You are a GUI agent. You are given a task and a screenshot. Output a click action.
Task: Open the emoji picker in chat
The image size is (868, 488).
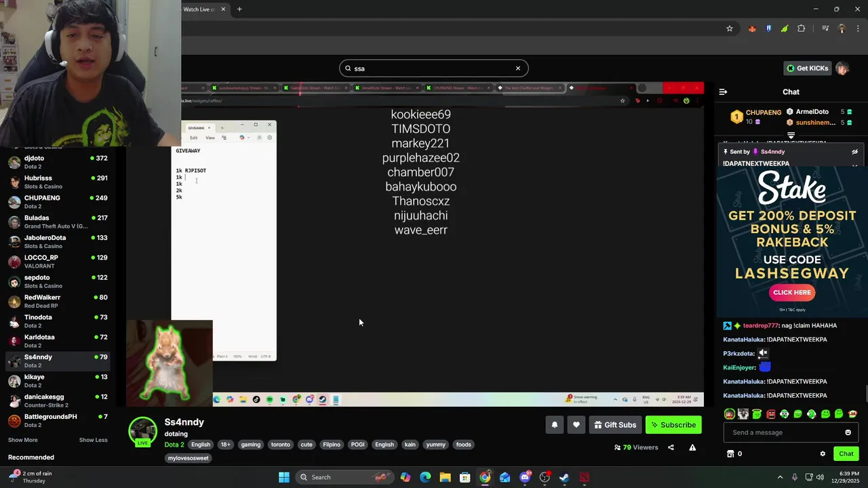click(848, 432)
